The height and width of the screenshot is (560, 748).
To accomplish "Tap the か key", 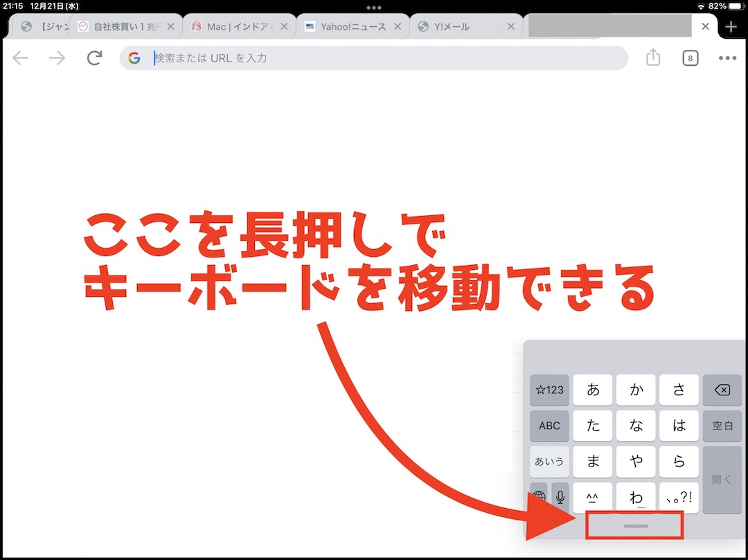I will pos(636,390).
